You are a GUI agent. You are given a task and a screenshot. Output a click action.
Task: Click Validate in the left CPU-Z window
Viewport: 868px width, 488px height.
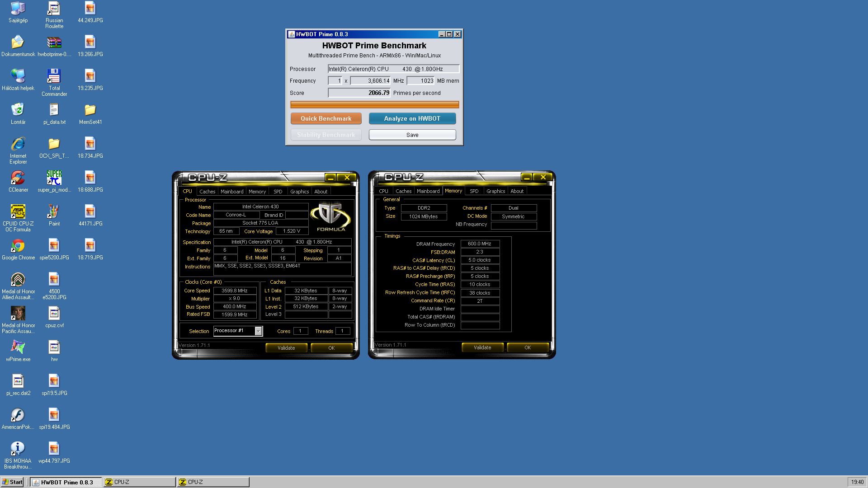pyautogui.click(x=286, y=348)
